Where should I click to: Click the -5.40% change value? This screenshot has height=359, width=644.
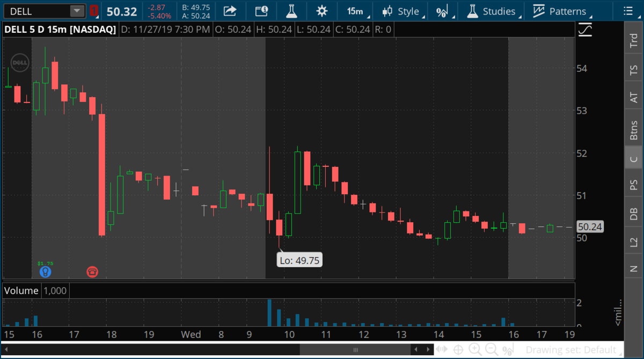(x=159, y=16)
